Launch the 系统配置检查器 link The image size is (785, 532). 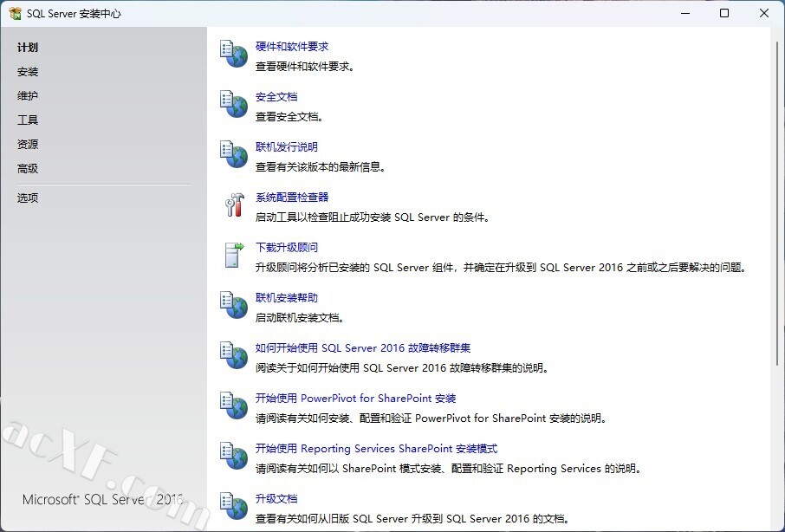pos(292,198)
